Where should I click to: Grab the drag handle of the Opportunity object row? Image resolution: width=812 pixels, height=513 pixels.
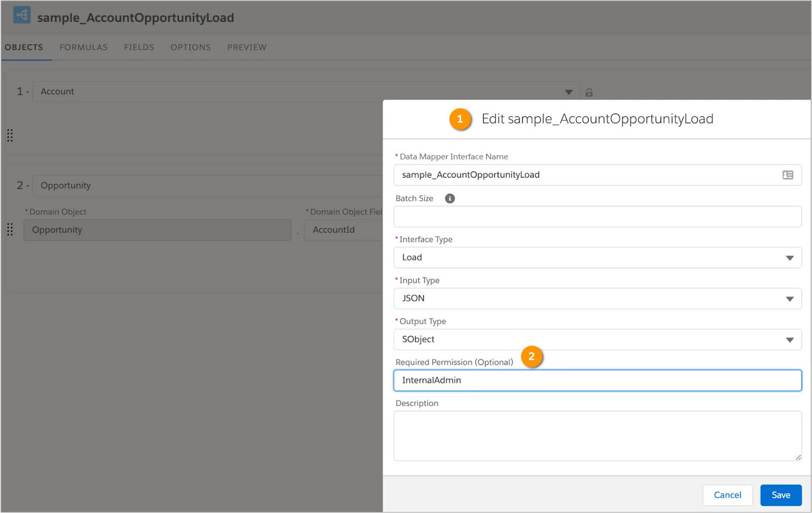(x=10, y=229)
